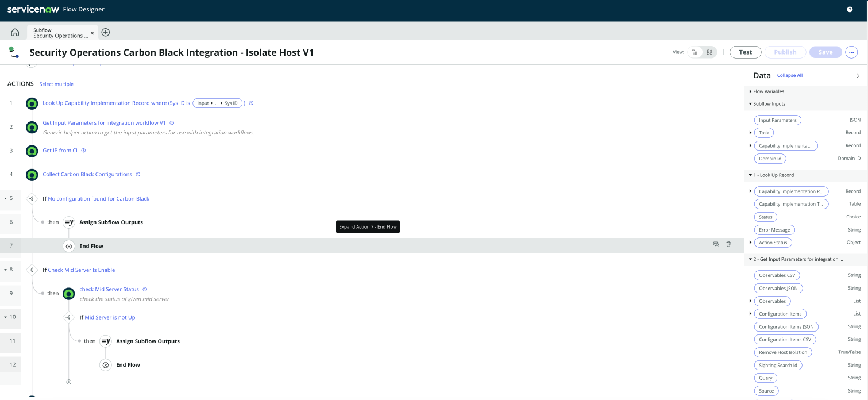Open help icon next to Look Up Capability action
This screenshot has width=868, height=400.
pyautogui.click(x=251, y=103)
